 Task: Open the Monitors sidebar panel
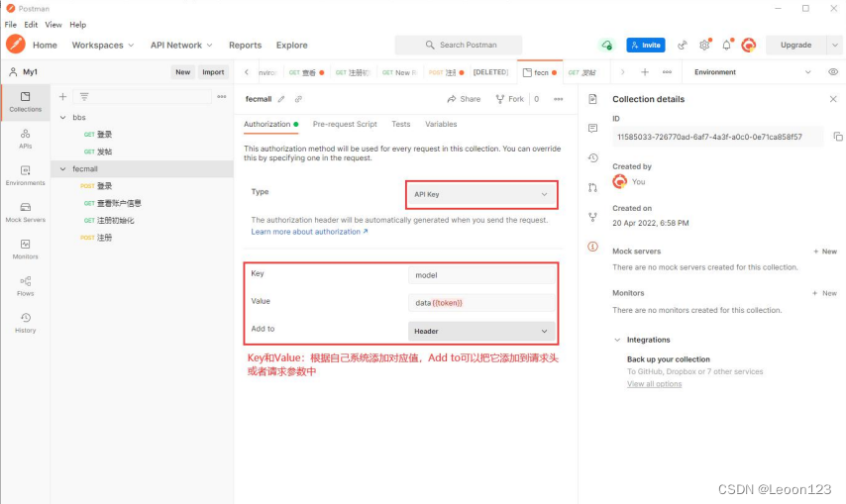click(26, 250)
